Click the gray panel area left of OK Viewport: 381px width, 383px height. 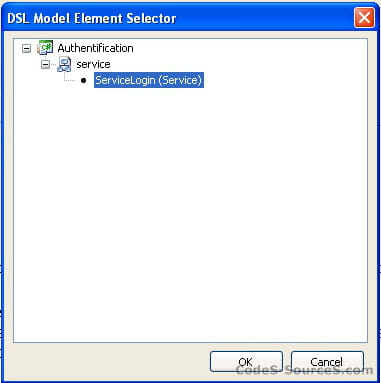[107, 361]
